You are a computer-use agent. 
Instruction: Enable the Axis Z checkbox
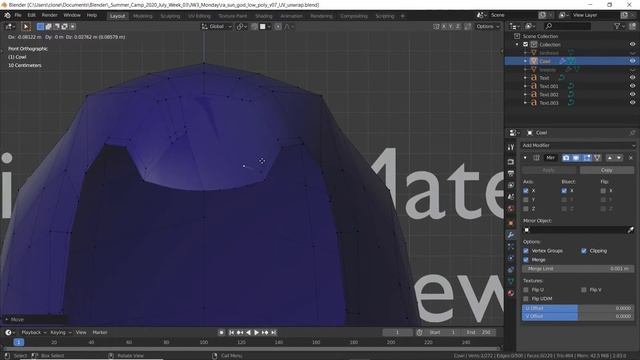coord(526,209)
